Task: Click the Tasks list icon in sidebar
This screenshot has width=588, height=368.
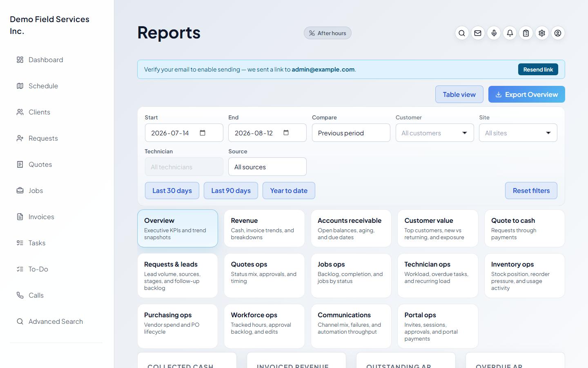Action: (20, 243)
